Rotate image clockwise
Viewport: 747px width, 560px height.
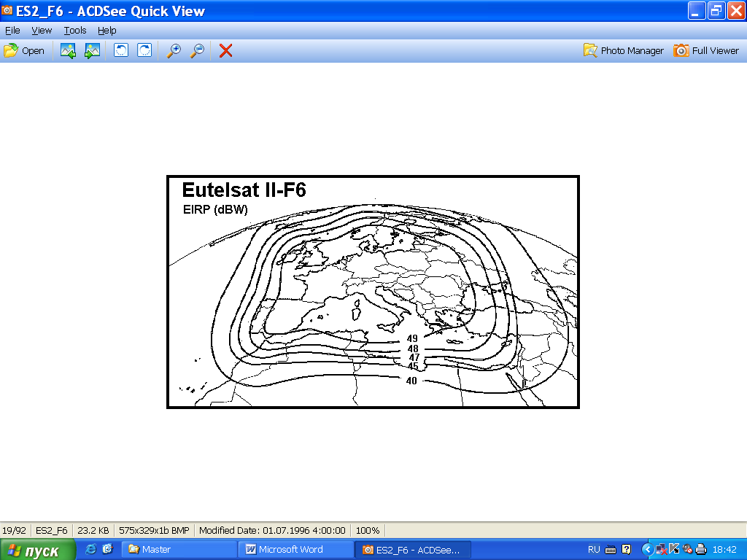(144, 50)
